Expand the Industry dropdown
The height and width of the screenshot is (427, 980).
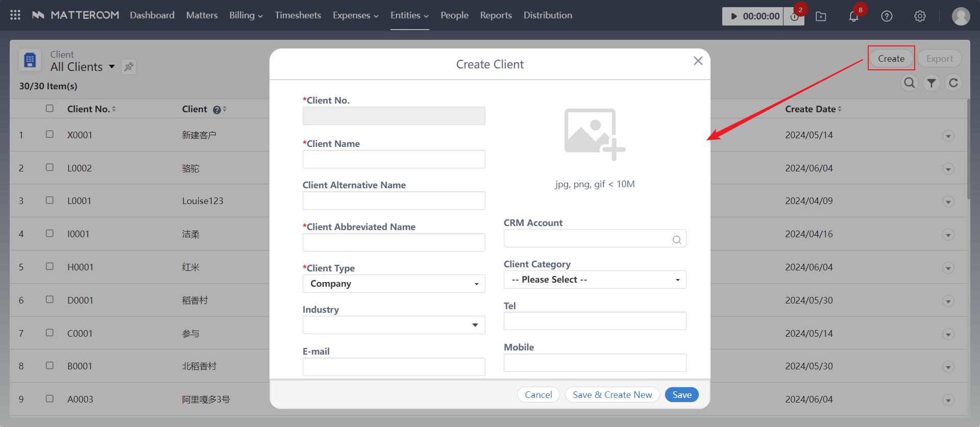click(394, 325)
